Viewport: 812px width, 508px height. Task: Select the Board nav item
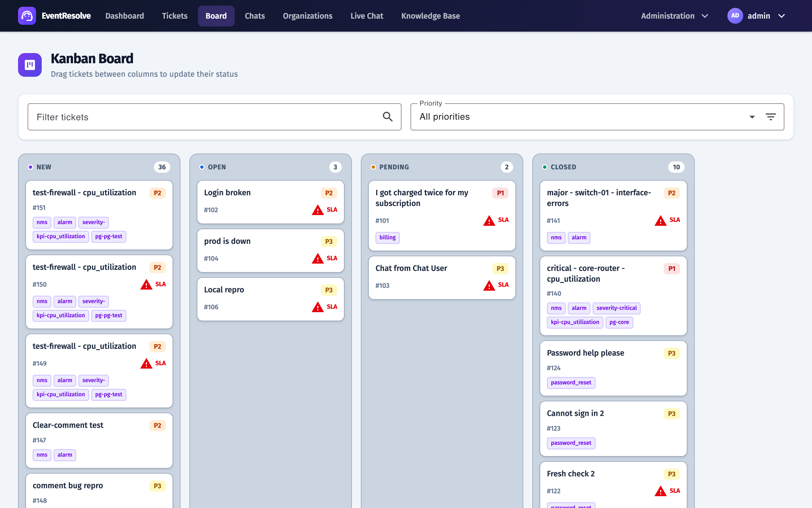coord(216,16)
